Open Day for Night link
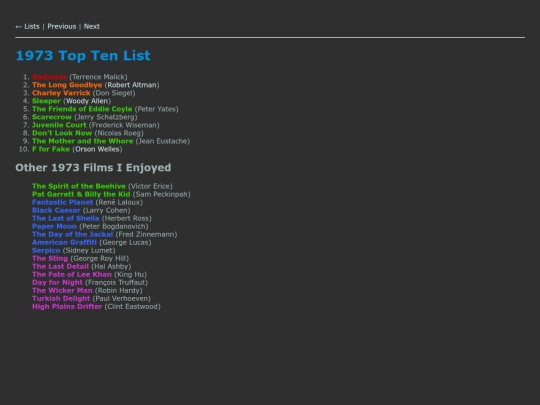Image resolution: width=540 pixels, height=405 pixels. [57, 282]
